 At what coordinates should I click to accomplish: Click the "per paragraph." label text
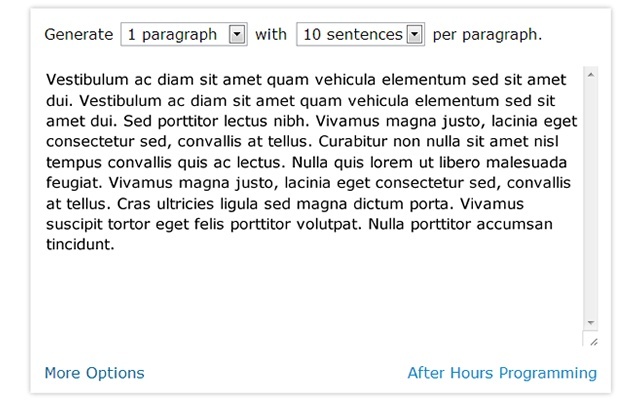(487, 35)
